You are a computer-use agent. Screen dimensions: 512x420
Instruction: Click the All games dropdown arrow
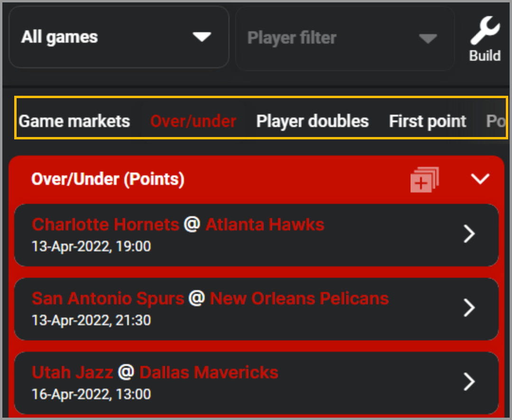[x=202, y=37]
